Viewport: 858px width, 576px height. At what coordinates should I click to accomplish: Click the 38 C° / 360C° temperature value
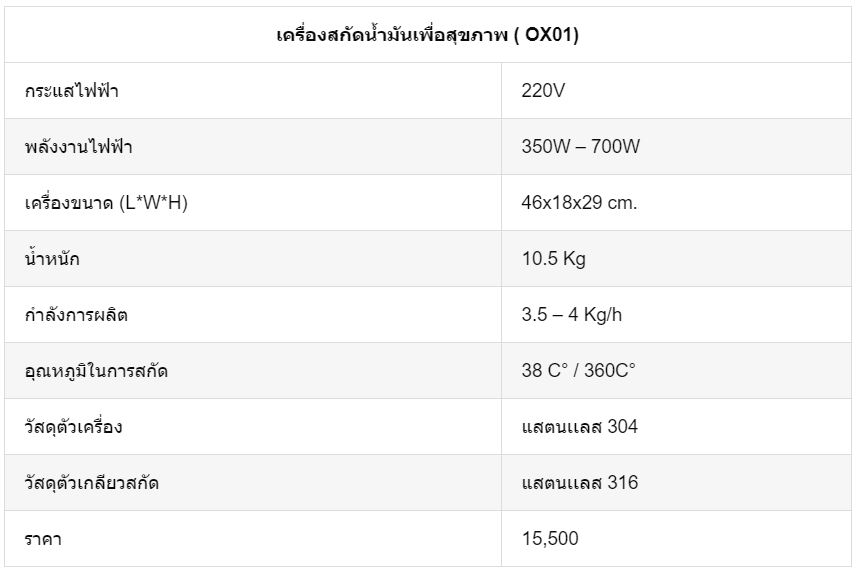[578, 370]
